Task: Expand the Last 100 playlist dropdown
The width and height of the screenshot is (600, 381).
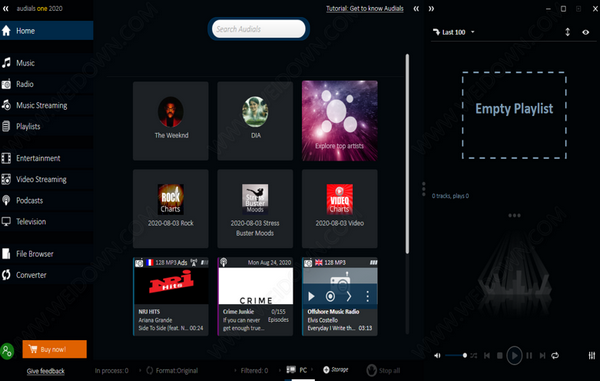Action: pos(473,32)
